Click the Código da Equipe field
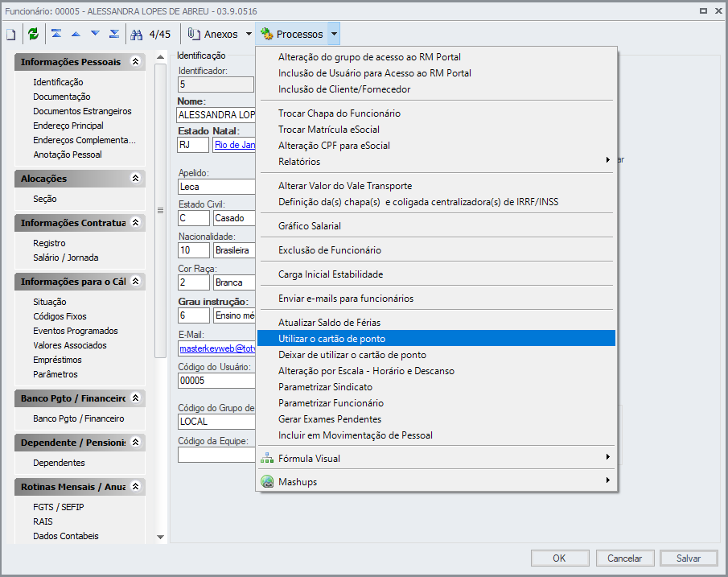The image size is (728, 577). click(216, 455)
